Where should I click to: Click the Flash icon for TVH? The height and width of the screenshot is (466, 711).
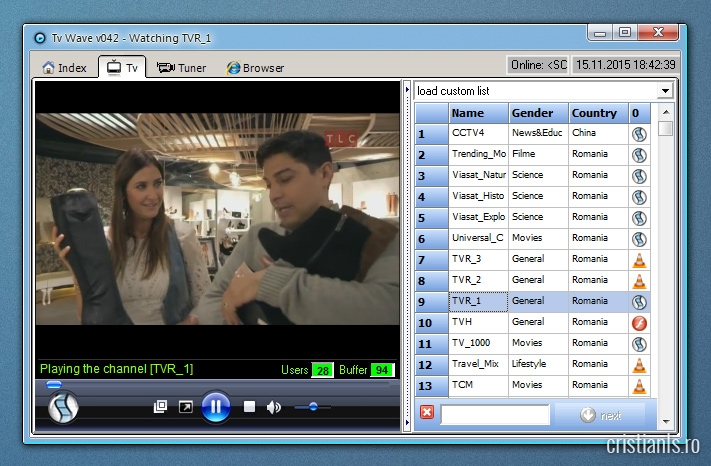tap(639, 323)
